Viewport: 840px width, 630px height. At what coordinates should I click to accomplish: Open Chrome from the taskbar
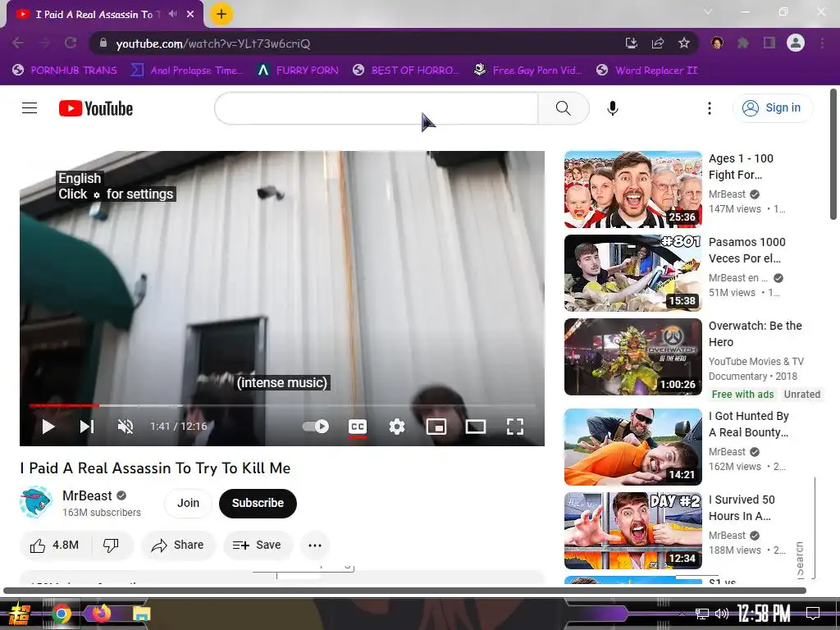pyautogui.click(x=61, y=614)
